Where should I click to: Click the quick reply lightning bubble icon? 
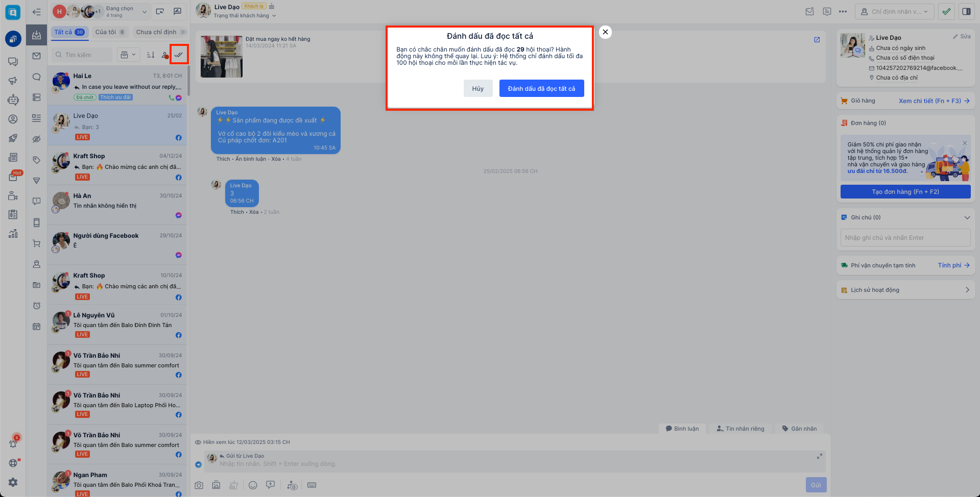pos(270,485)
